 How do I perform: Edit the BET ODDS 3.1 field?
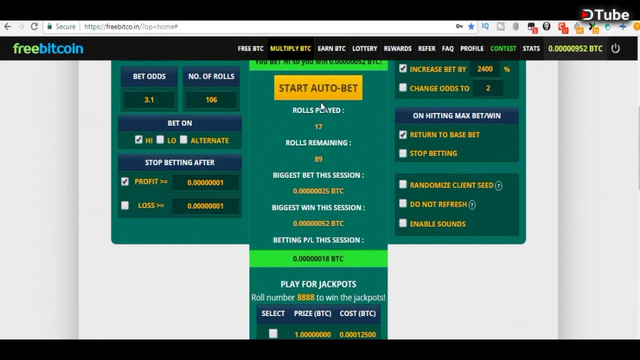[149, 100]
